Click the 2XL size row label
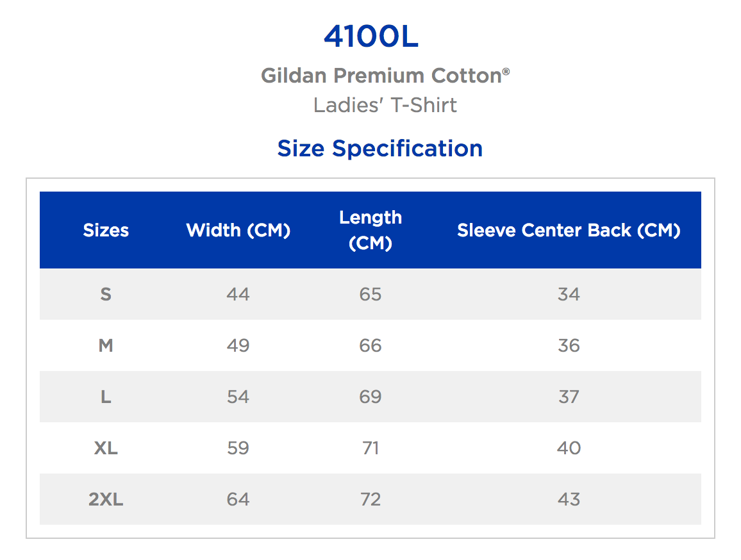Viewport: 741px width, 560px height. click(106, 500)
